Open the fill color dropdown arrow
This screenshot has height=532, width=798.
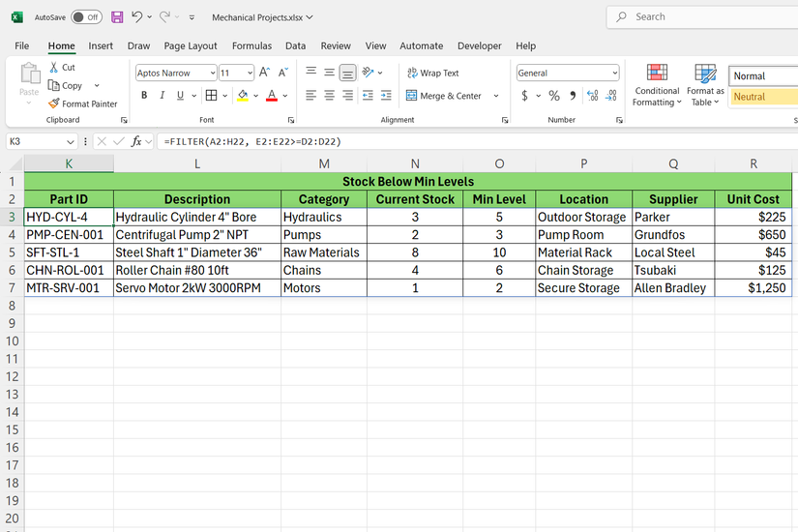click(x=256, y=96)
